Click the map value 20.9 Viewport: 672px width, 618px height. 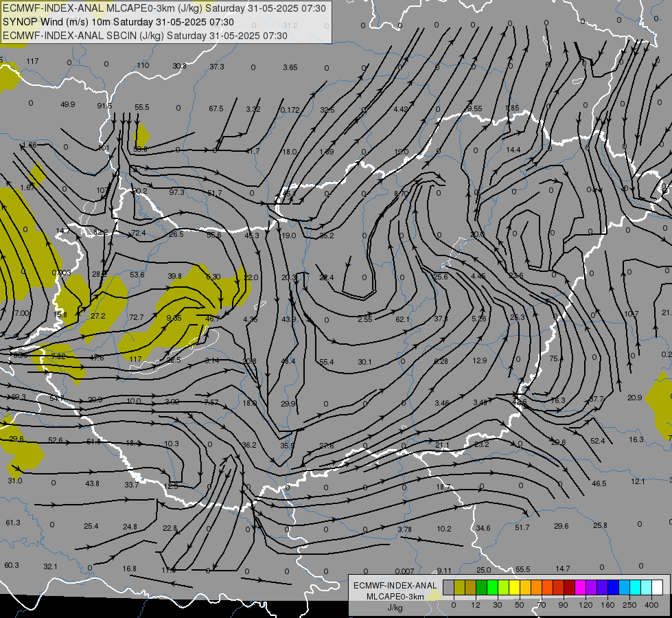634,398
